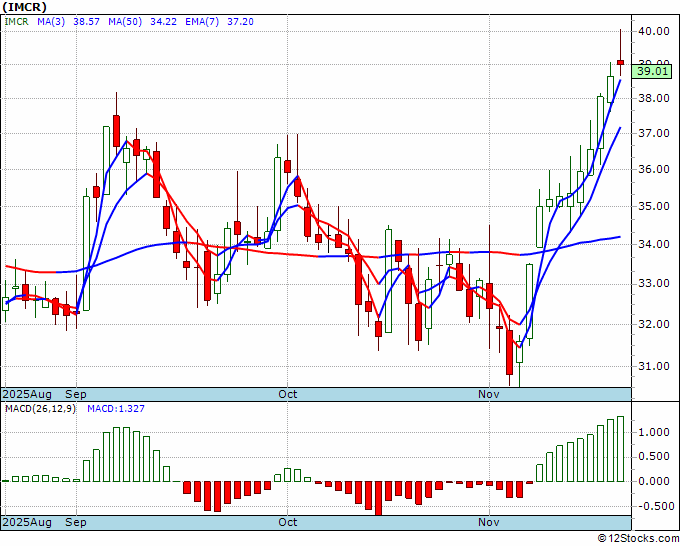The image size is (680, 546).
Task: Click the 0.000 MACD axis label
Action: [654, 481]
